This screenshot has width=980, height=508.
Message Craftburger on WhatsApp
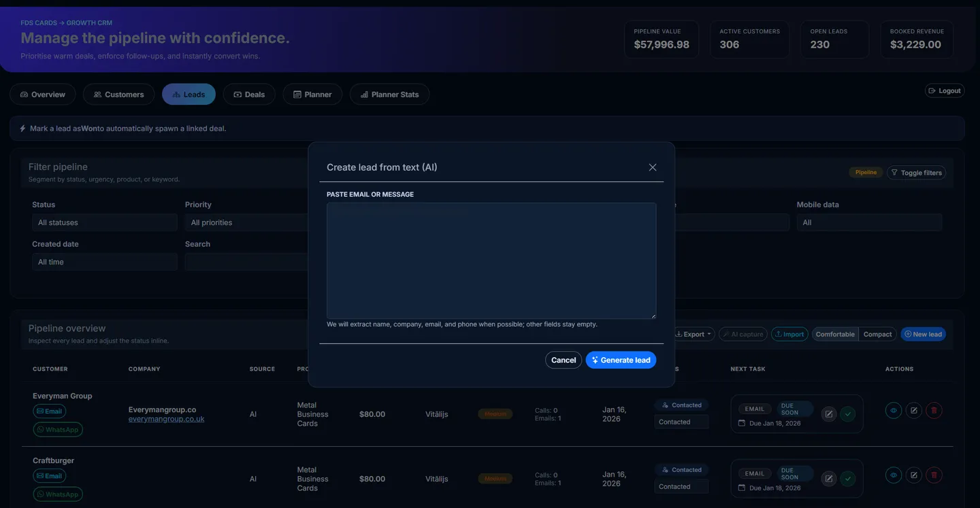pos(58,494)
